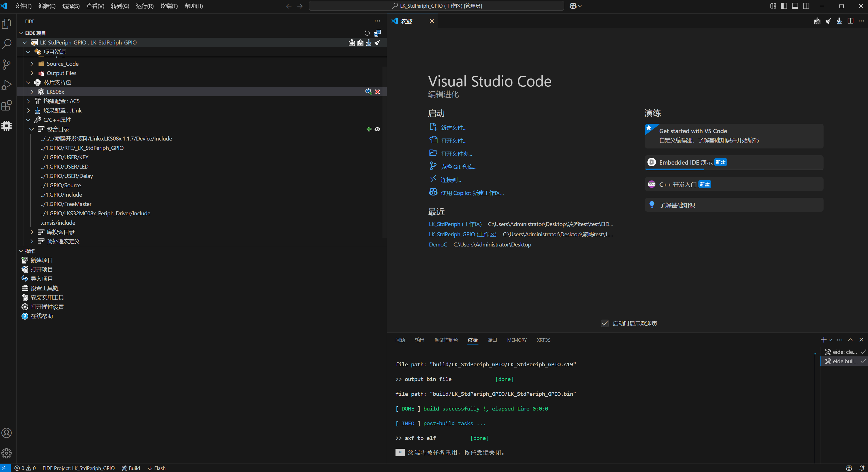Refresh the EIDE projects list
Viewport: 868px width, 472px height.
click(x=367, y=33)
